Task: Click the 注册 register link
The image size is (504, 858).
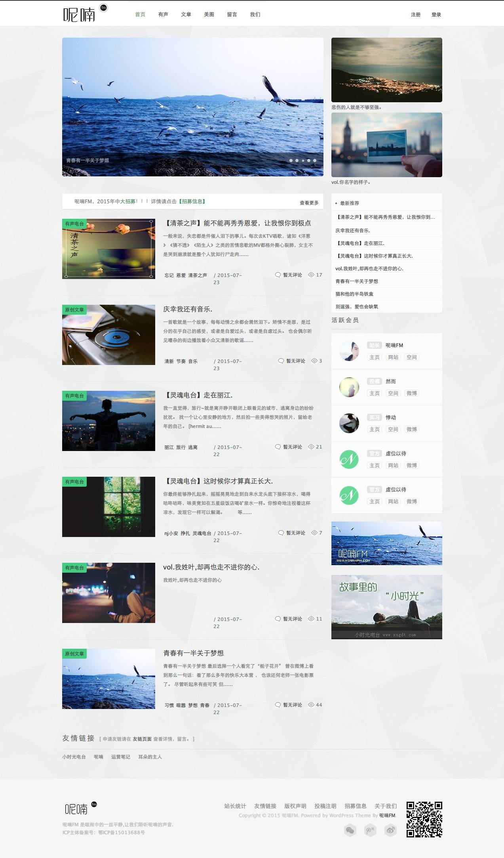Action: (416, 15)
